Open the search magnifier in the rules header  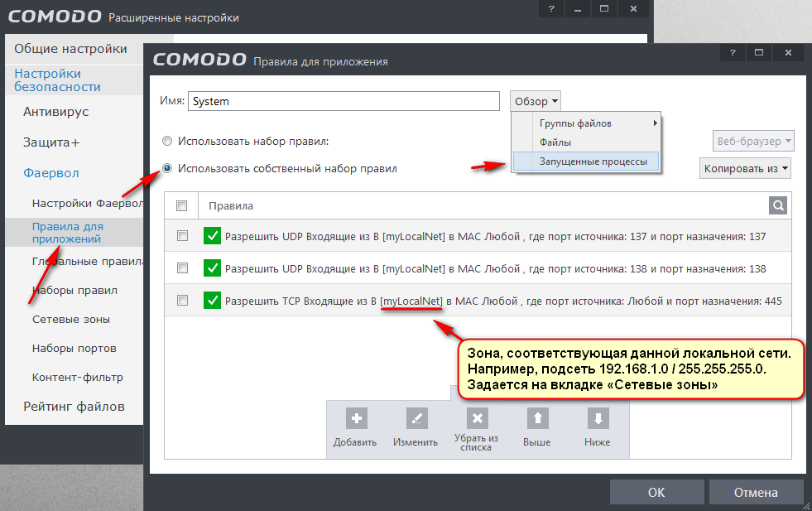(778, 205)
